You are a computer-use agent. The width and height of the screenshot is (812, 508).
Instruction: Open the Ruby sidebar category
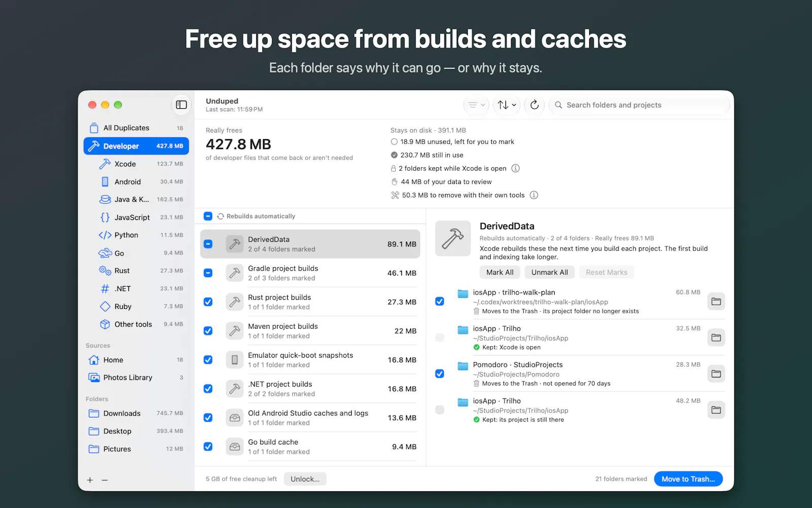136,306
